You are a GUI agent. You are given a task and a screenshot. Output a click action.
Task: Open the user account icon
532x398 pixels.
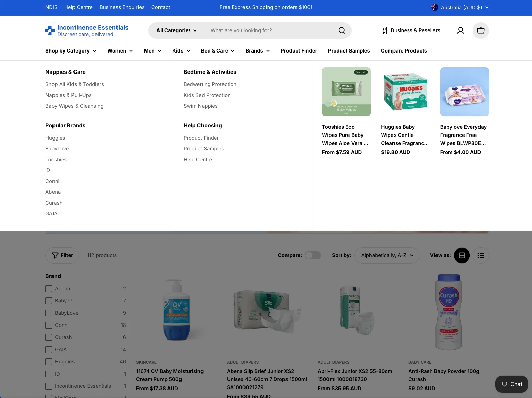[461, 30]
